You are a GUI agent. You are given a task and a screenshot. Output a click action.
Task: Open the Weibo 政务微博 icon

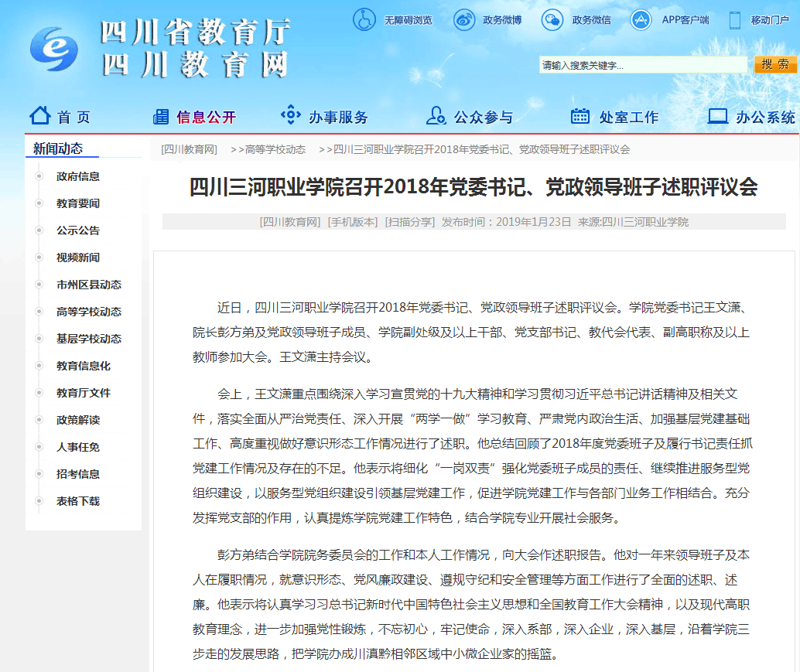[464, 20]
